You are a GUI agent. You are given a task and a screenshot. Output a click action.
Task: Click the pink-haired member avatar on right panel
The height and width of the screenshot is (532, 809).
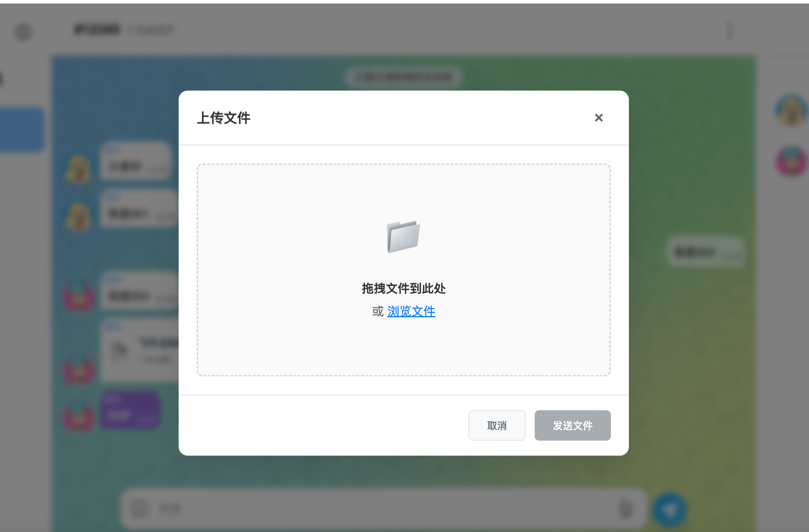point(791,161)
